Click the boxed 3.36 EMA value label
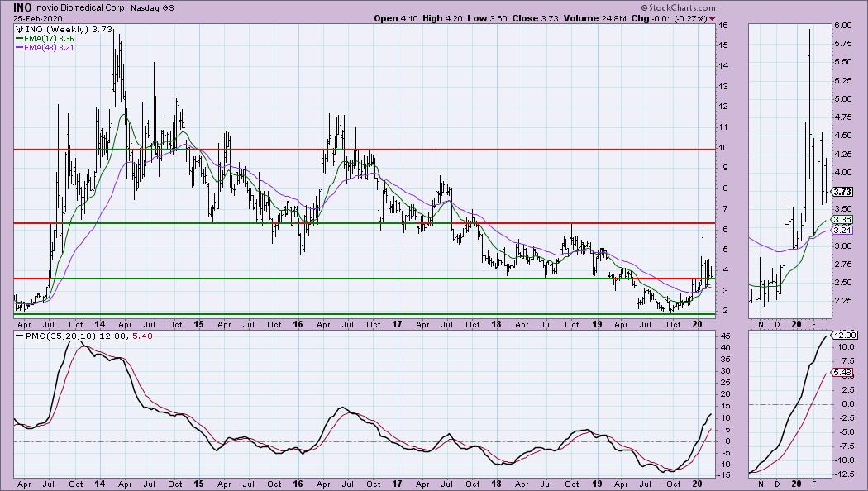 [x=842, y=220]
